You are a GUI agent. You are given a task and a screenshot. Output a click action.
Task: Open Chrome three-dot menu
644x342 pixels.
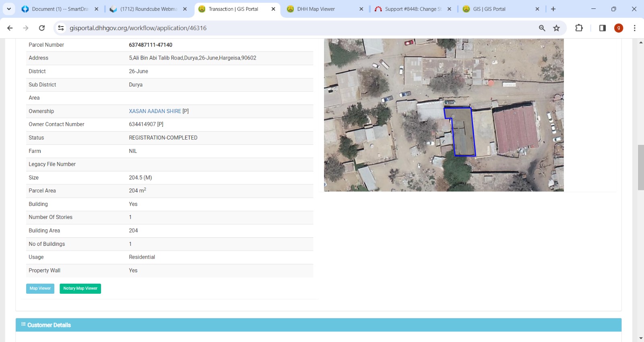635,28
